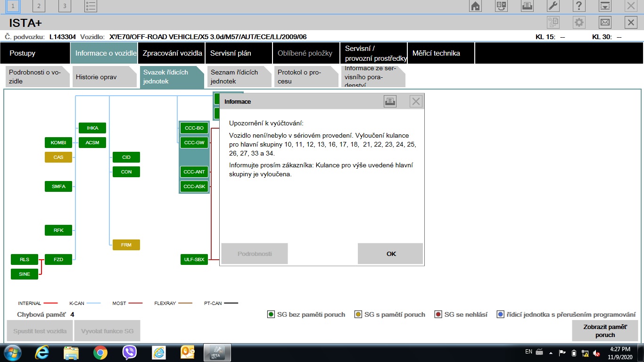Click the yellow SG s pamětí poruch legend marker
The width and height of the screenshot is (644, 362).
(x=358, y=314)
